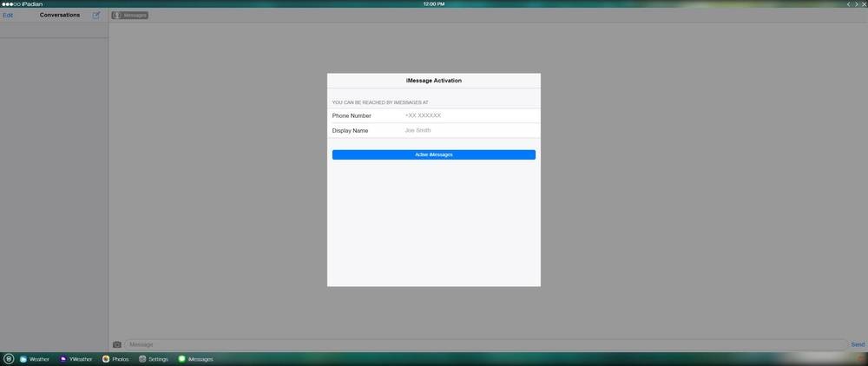Close iPadian with the top-right X

pos(865,3)
